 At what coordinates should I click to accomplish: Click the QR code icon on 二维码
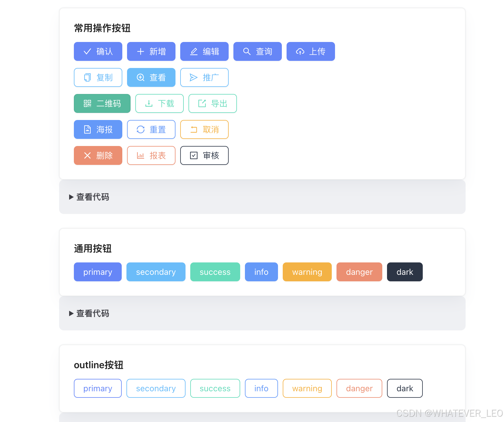point(87,104)
